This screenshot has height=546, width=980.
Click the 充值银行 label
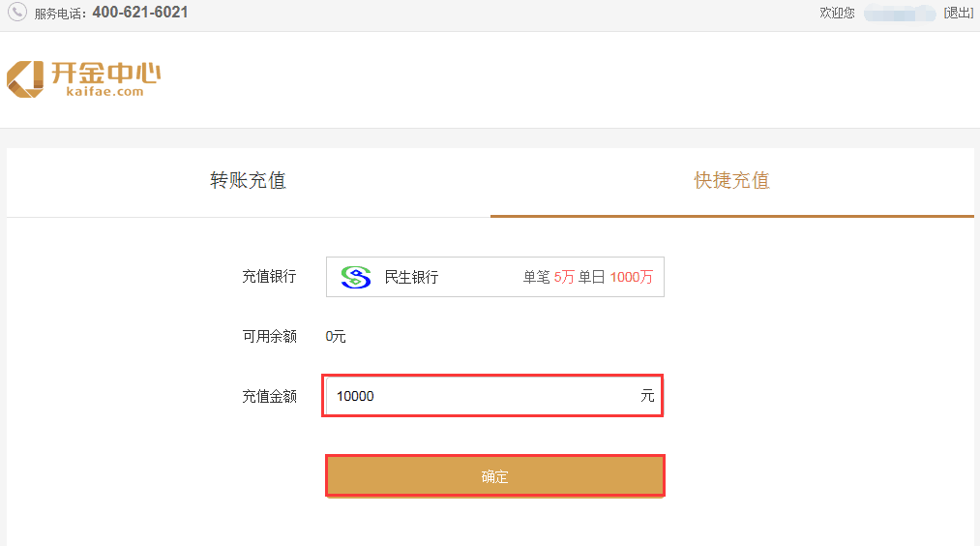click(x=269, y=277)
